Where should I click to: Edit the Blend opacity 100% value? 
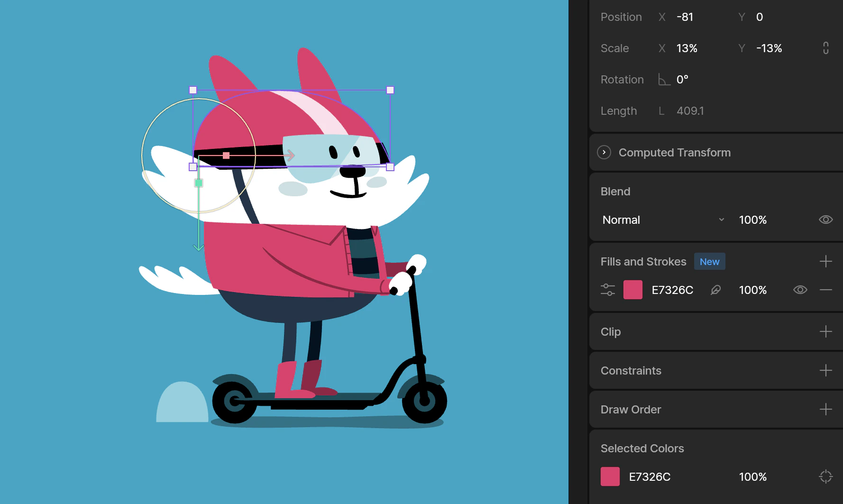752,220
